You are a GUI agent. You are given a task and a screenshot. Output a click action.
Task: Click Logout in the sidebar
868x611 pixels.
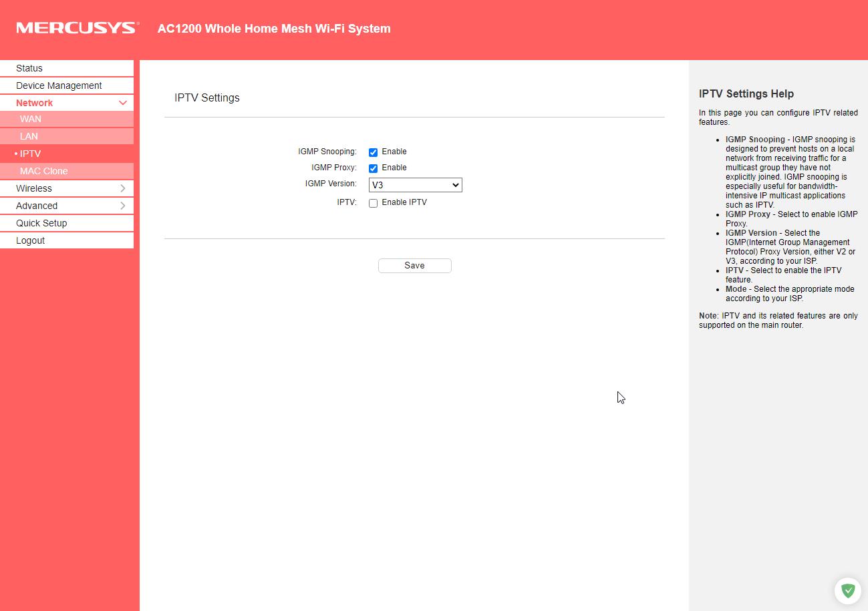coord(31,240)
